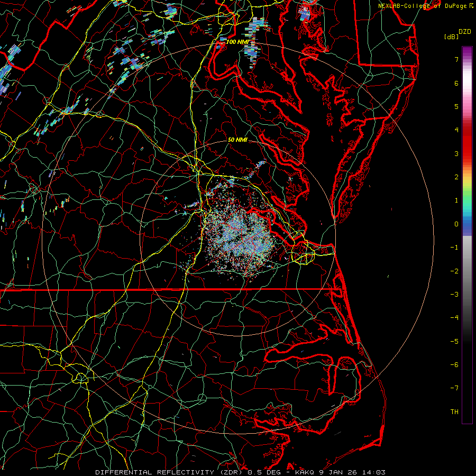Select the -6 dB value on legend
Image resolution: width=476 pixels, height=476 pixels.
pyautogui.click(x=454, y=365)
